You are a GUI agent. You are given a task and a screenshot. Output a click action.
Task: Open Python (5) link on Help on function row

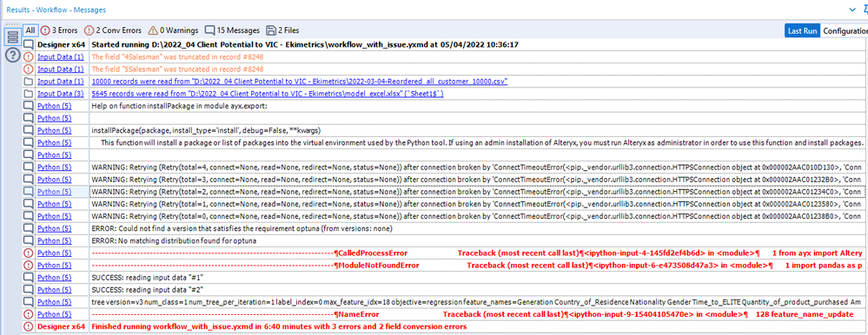pos(54,106)
